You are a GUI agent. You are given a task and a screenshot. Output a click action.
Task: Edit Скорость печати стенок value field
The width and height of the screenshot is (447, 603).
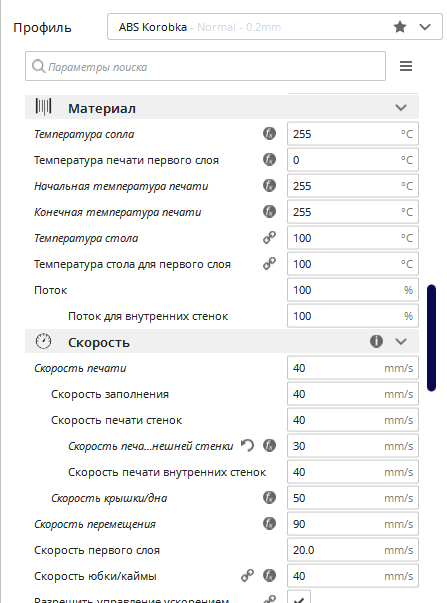(x=353, y=420)
